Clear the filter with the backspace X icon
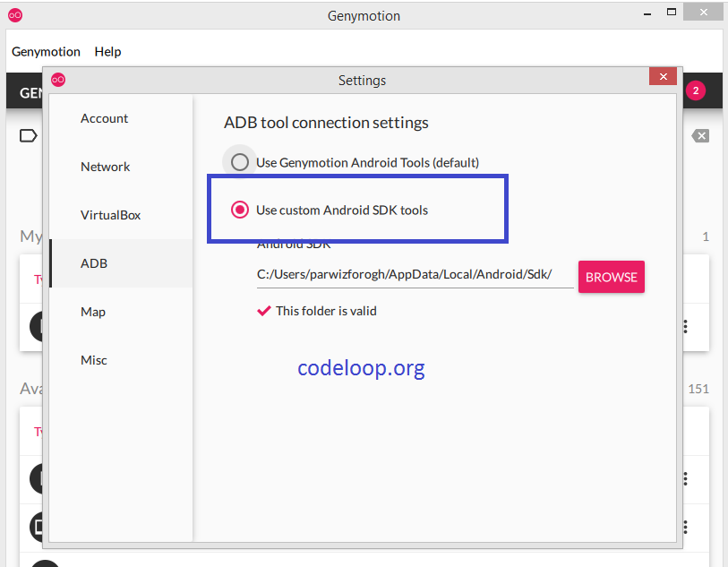 tap(700, 136)
